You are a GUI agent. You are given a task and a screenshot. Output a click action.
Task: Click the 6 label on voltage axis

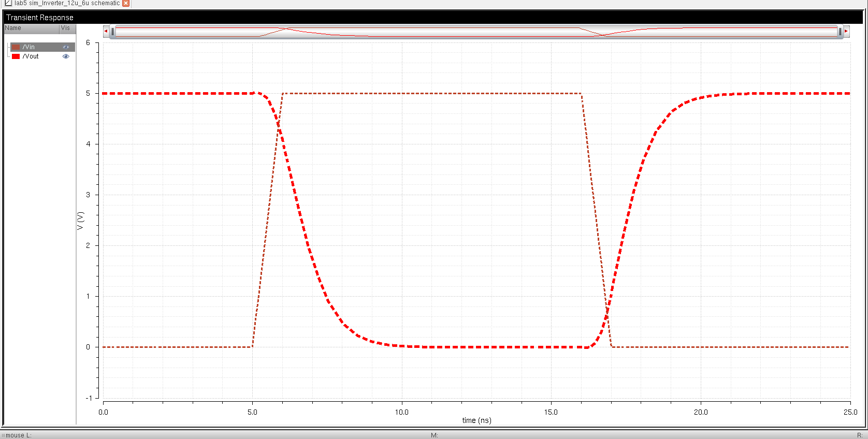point(88,42)
